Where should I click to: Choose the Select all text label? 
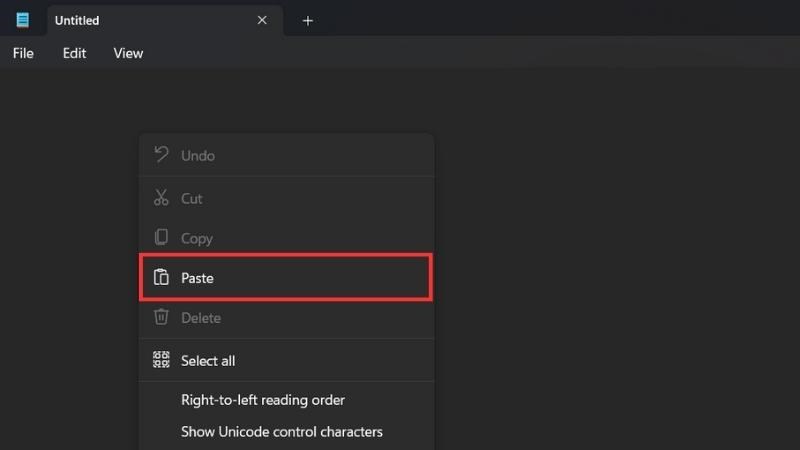208,360
